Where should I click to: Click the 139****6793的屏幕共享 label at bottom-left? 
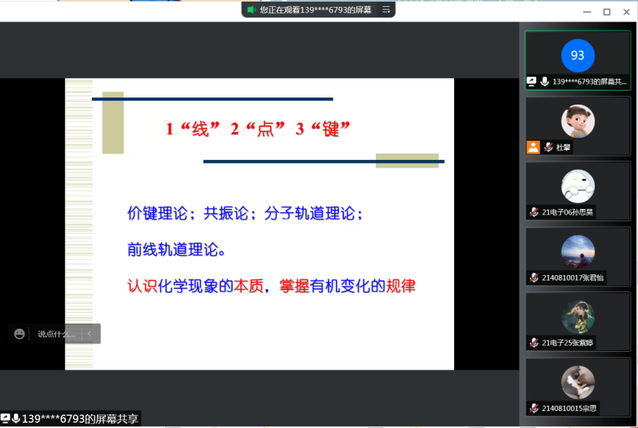[x=80, y=419]
